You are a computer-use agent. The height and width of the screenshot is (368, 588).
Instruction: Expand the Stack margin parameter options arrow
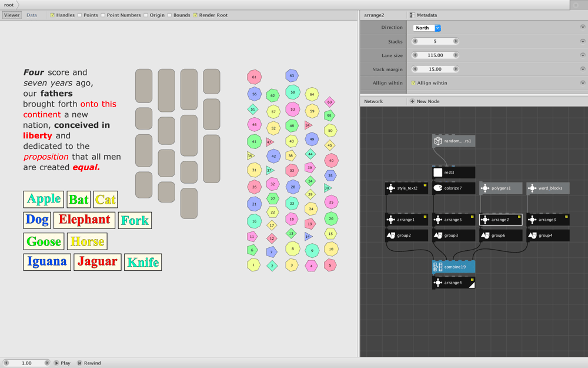(582, 69)
